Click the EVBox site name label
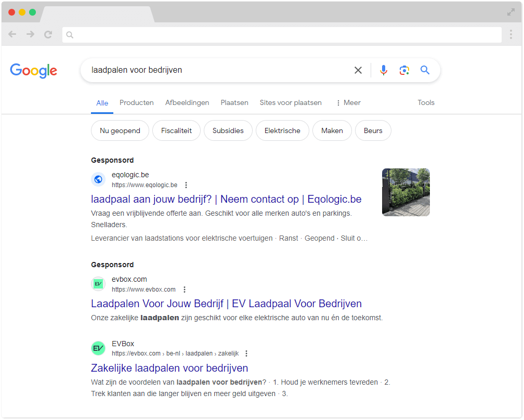This screenshot has width=524, height=420. coord(123,344)
